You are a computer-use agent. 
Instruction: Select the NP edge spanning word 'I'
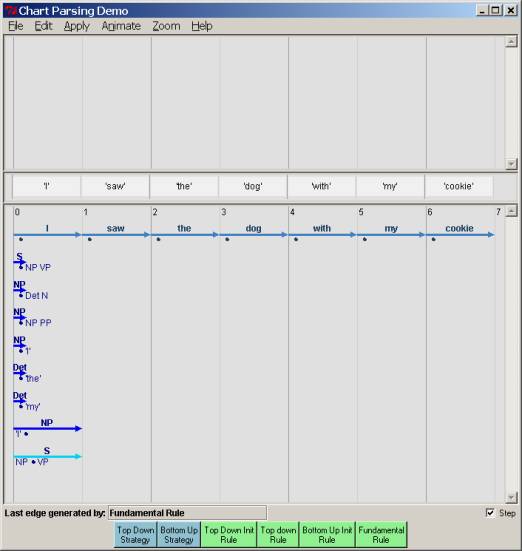[47, 428]
